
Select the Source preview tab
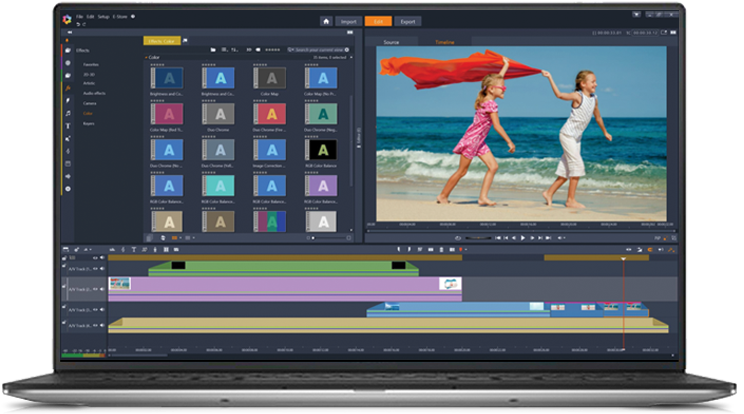click(391, 42)
